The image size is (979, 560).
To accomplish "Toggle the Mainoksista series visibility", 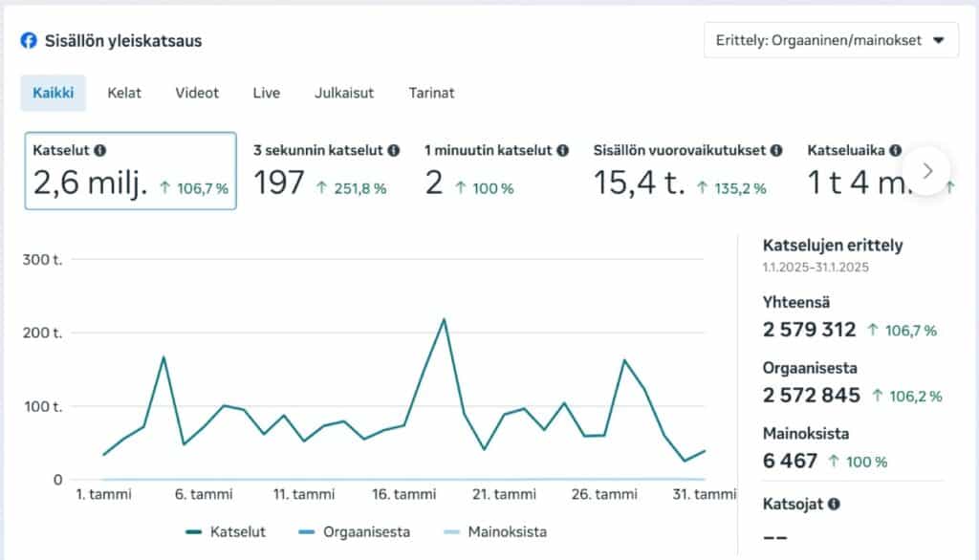I will pos(507,531).
